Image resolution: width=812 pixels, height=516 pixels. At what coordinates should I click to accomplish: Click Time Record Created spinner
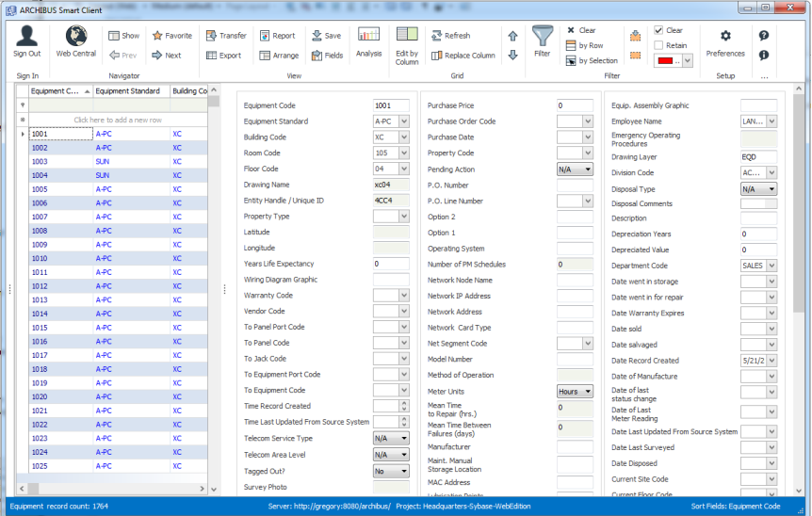404,406
